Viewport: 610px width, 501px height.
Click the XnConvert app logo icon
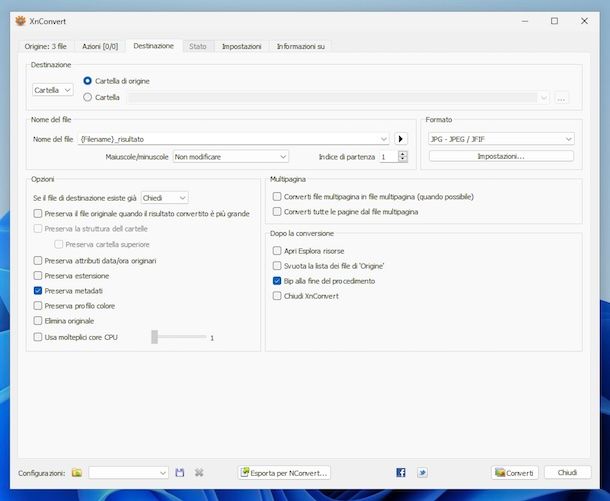click(x=20, y=21)
